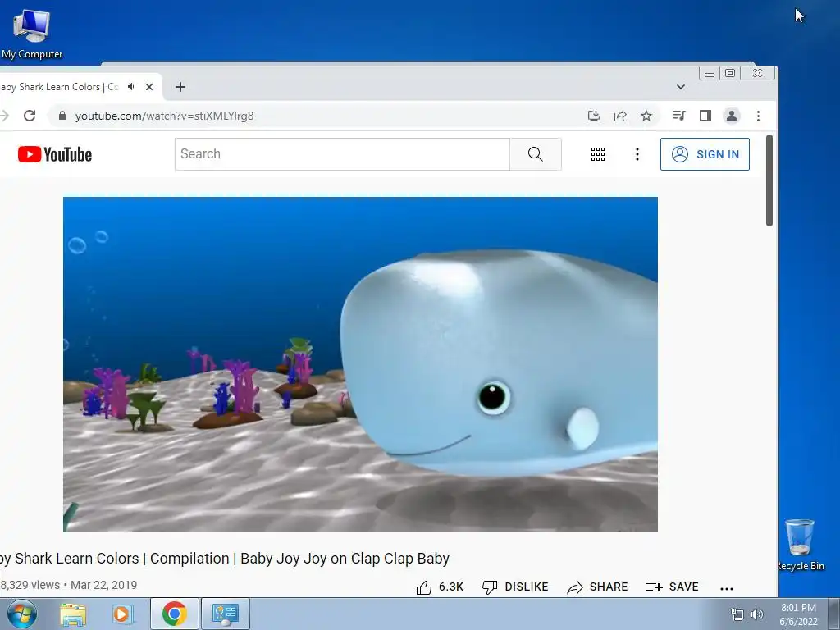Launch Windows Media Player from taskbar
This screenshot has width=840, height=630.
(x=123, y=614)
